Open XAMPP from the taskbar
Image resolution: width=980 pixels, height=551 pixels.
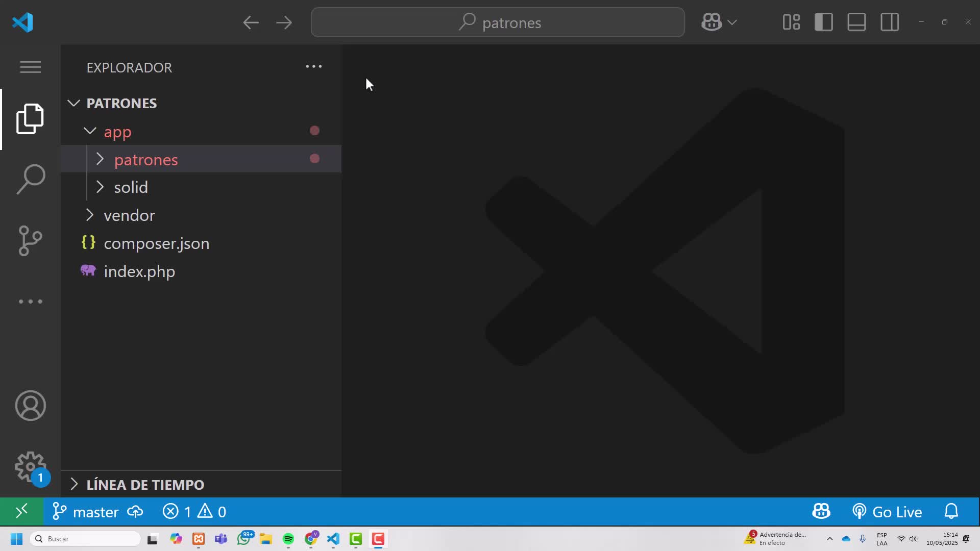199,539
